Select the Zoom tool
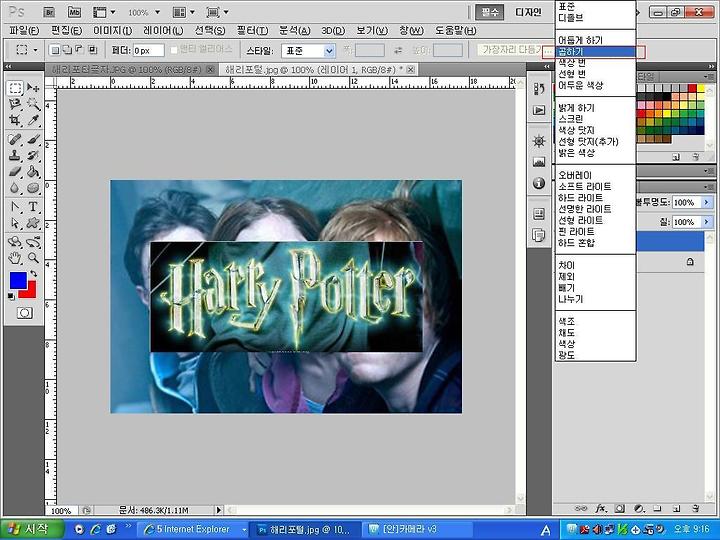 (33, 258)
